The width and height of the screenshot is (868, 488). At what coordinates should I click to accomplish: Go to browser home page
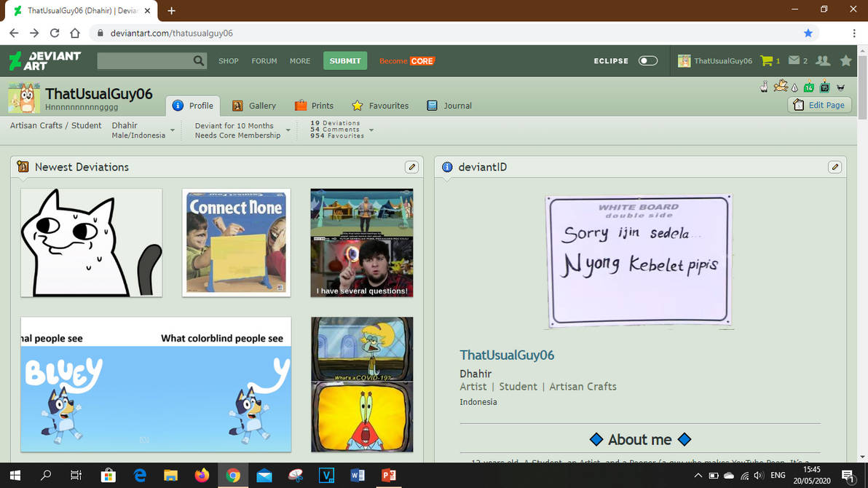tap(75, 34)
